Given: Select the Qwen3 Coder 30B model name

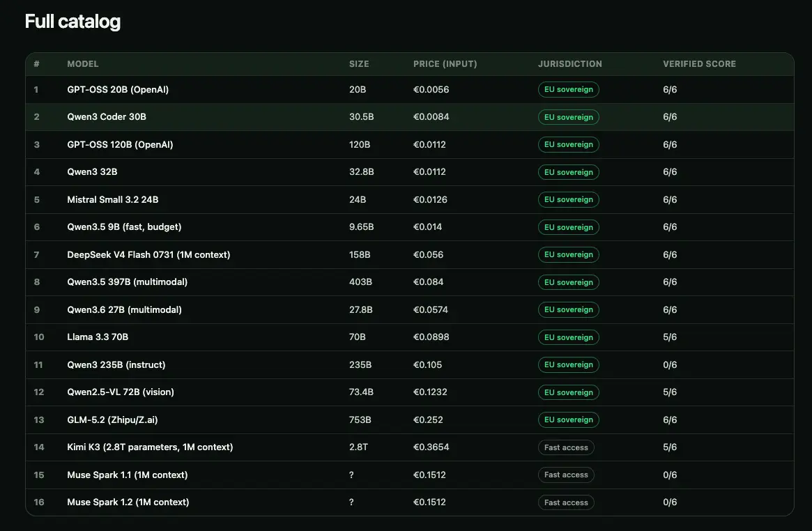Looking at the screenshot, I should [x=106, y=117].
